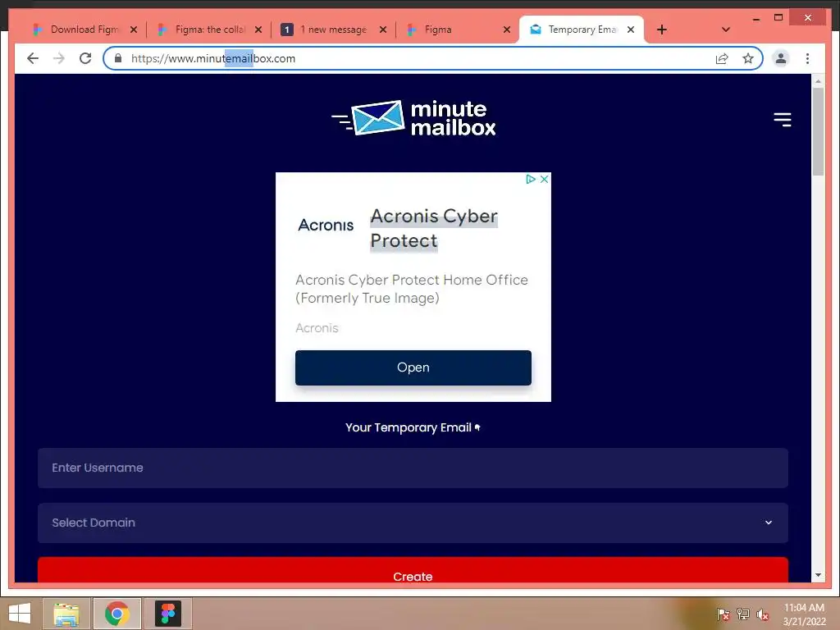Open File Explorer from the taskbar
This screenshot has height=630, width=840.
coord(66,614)
